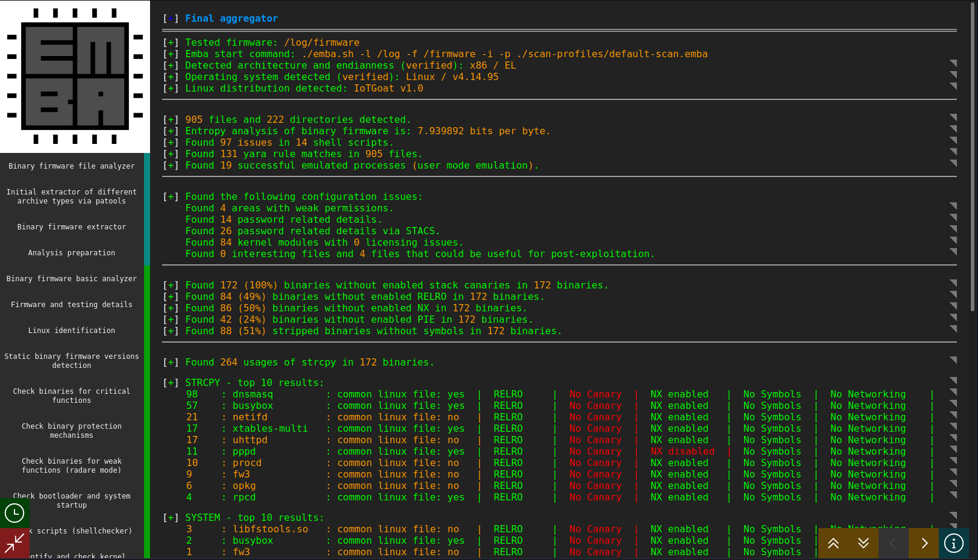The image size is (978, 560).
Task: Follow triangle link beside 131 yara rule matches
Action: point(953,152)
